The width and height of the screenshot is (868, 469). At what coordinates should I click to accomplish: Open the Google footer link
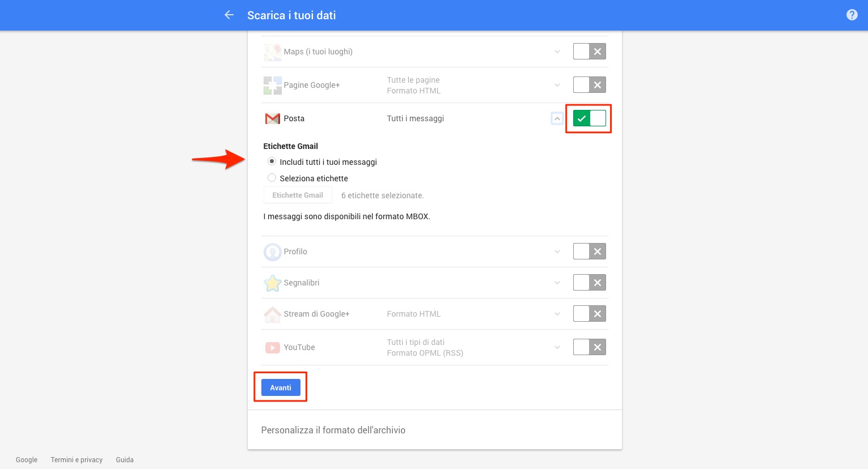click(27, 460)
